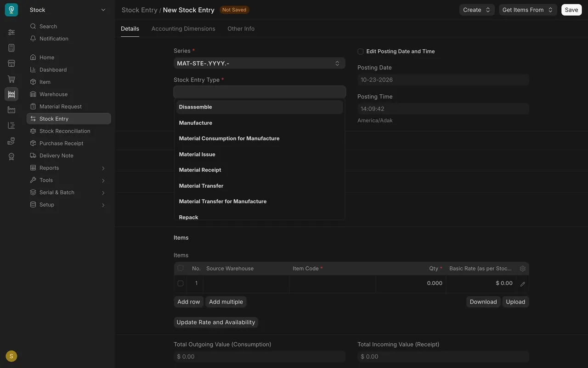Open the factory manufacturing module icon

[11, 110]
